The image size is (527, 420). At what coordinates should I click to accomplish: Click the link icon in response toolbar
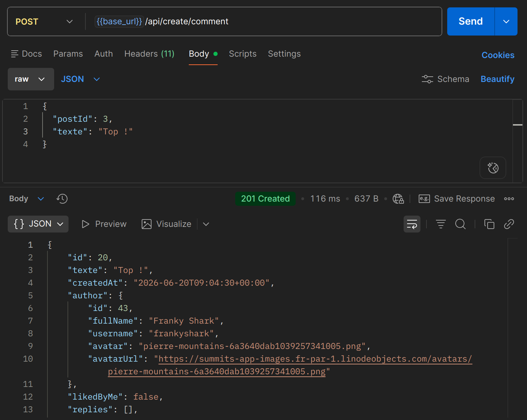click(509, 224)
